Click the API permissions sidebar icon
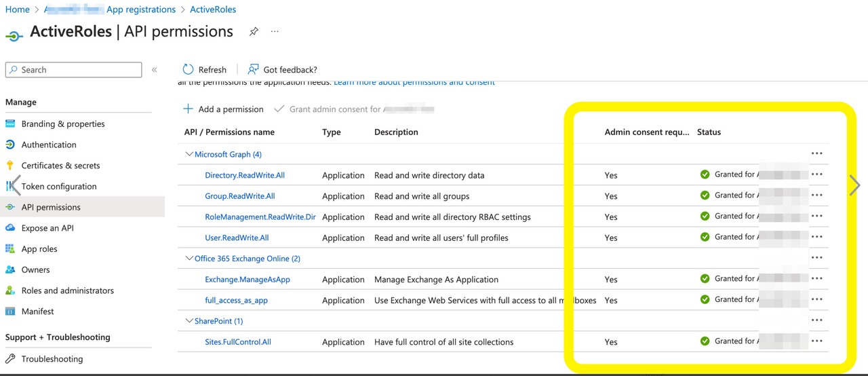 tap(10, 207)
